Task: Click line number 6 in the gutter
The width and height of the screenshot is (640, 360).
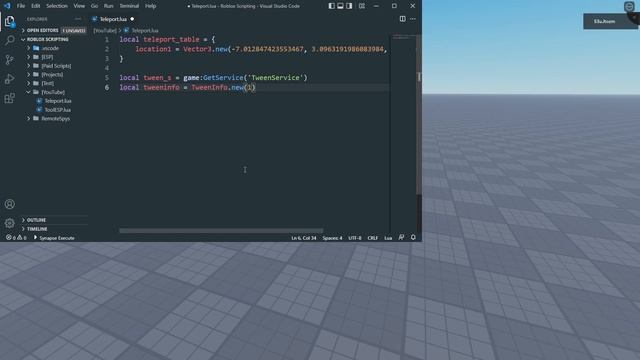Action: [107, 87]
